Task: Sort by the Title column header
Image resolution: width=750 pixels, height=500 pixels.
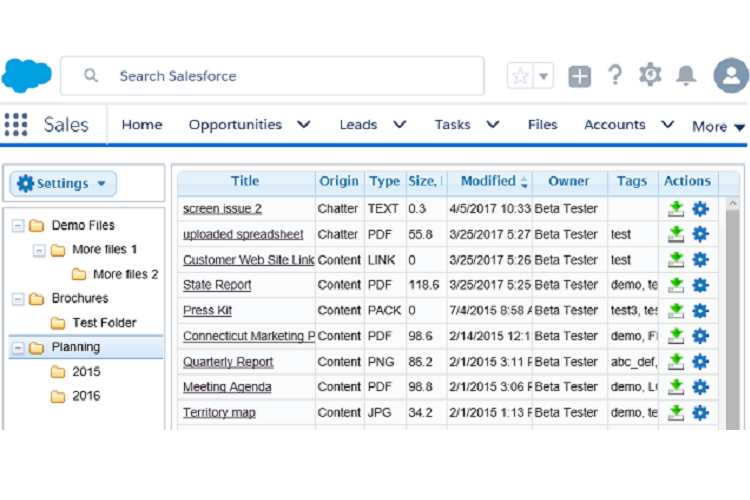Action: pyautogui.click(x=246, y=181)
